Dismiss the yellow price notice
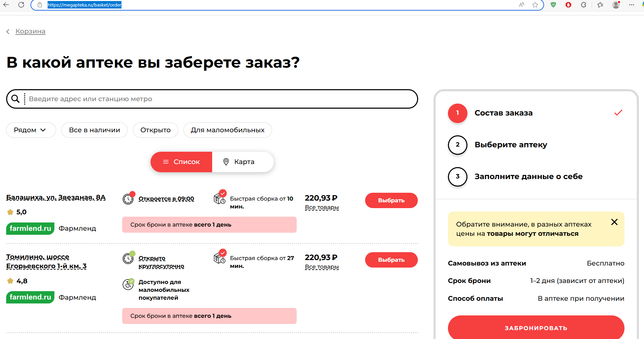 click(x=614, y=222)
